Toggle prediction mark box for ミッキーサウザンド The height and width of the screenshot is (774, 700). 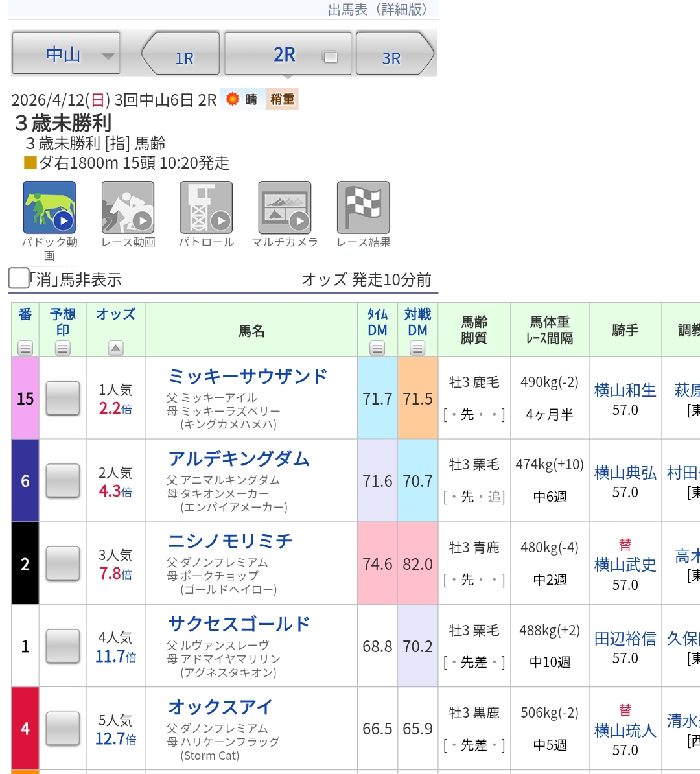click(63, 398)
